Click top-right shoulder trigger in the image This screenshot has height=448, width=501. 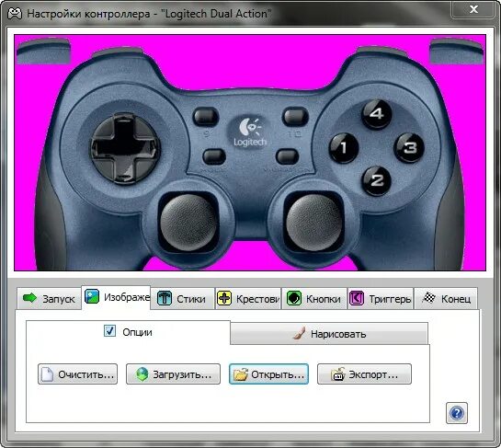coord(457,52)
